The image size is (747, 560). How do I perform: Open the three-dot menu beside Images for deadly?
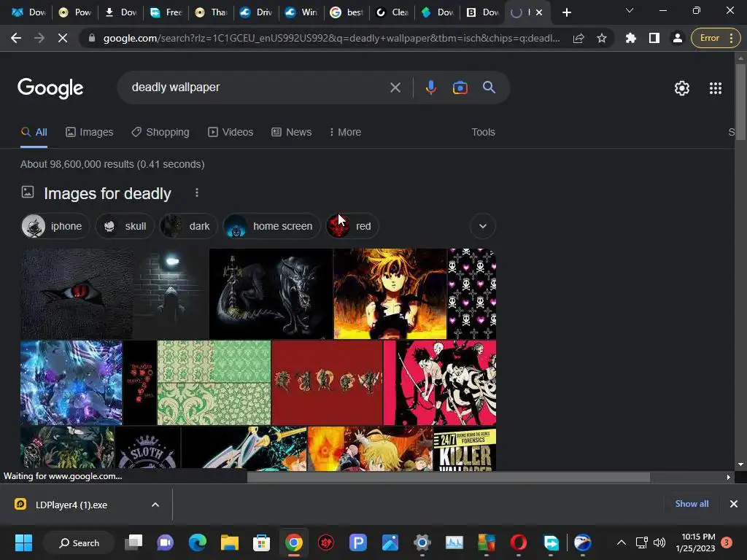(x=197, y=192)
